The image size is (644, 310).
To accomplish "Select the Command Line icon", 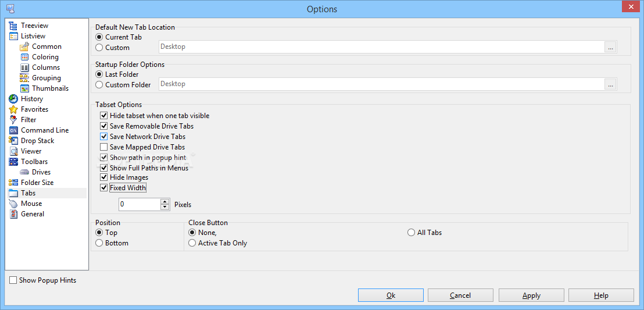I will 13,130.
